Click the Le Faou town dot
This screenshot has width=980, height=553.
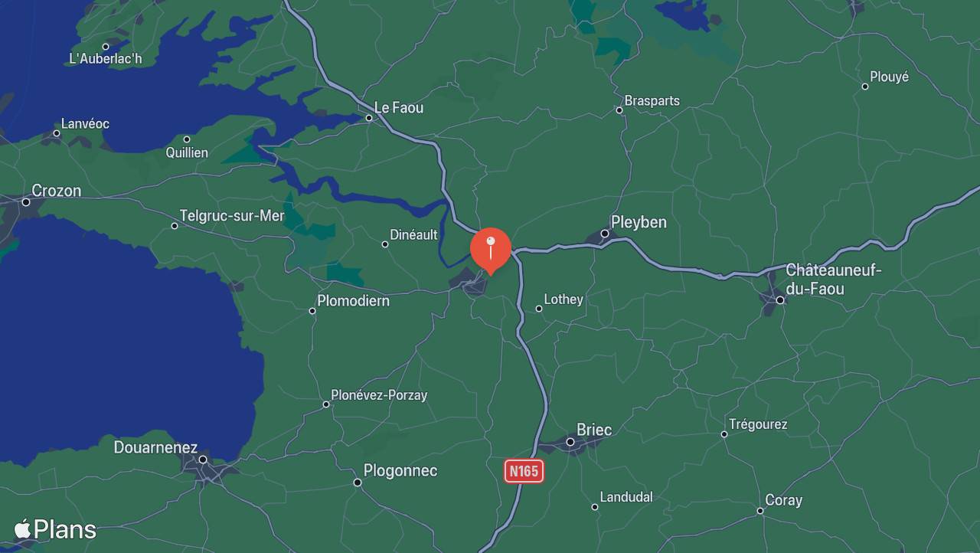369,118
